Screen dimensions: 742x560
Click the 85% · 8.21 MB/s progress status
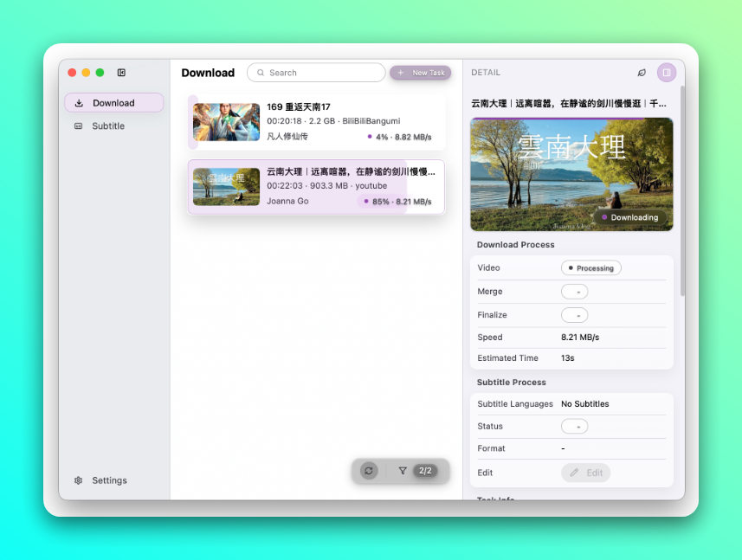[397, 202]
